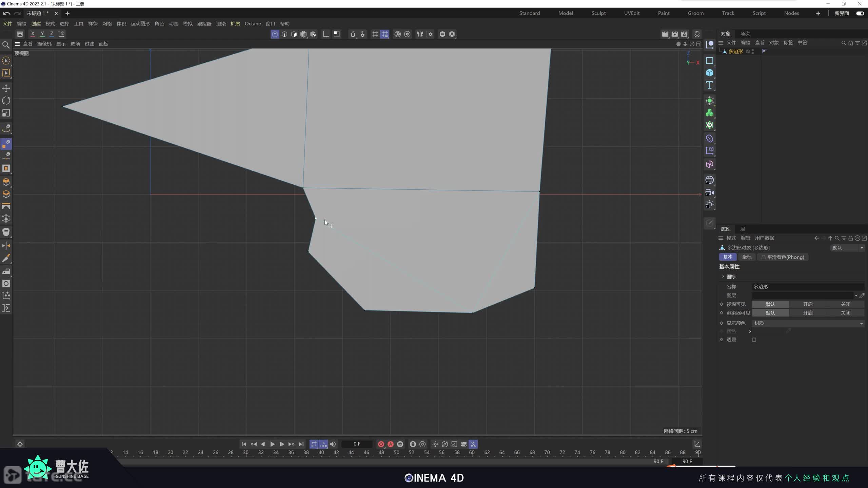Viewport: 868px width, 488px height.
Task: Click the red Record Active Objects button
Action: click(x=381, y=444)
